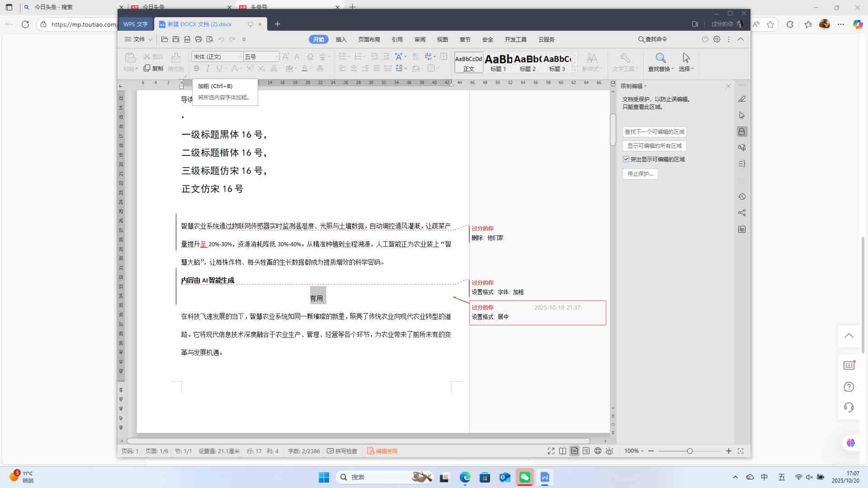Click the lock restrict-editing icon in sidebar
Screen dimensions: 868x488
tap(742, 131)
